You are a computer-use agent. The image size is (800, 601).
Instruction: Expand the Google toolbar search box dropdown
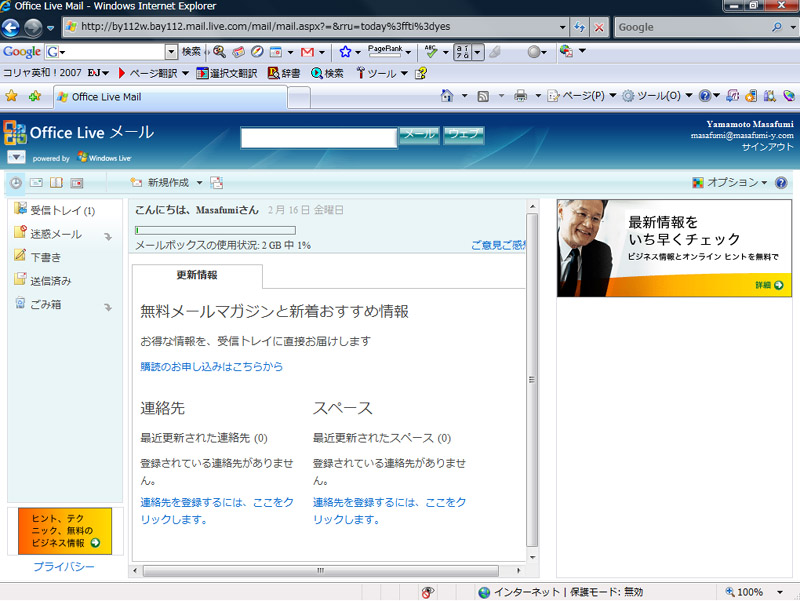click(171, 52)
